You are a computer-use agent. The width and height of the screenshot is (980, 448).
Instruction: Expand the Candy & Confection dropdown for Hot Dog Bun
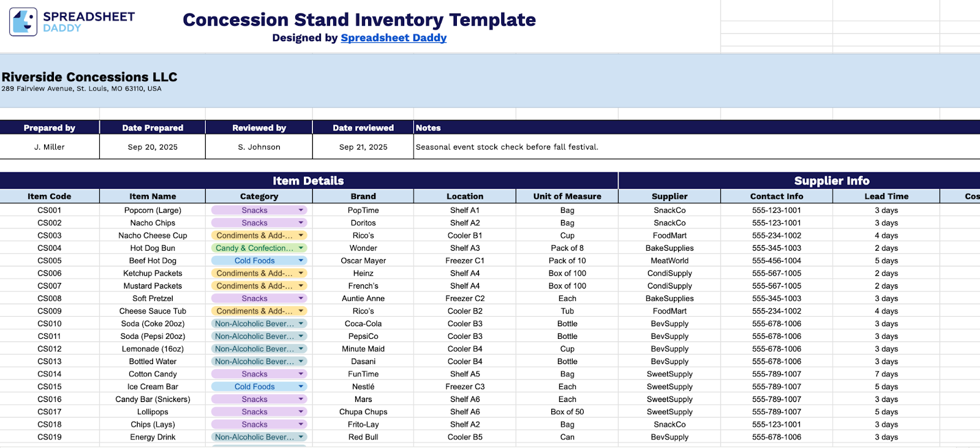[301, 248]
